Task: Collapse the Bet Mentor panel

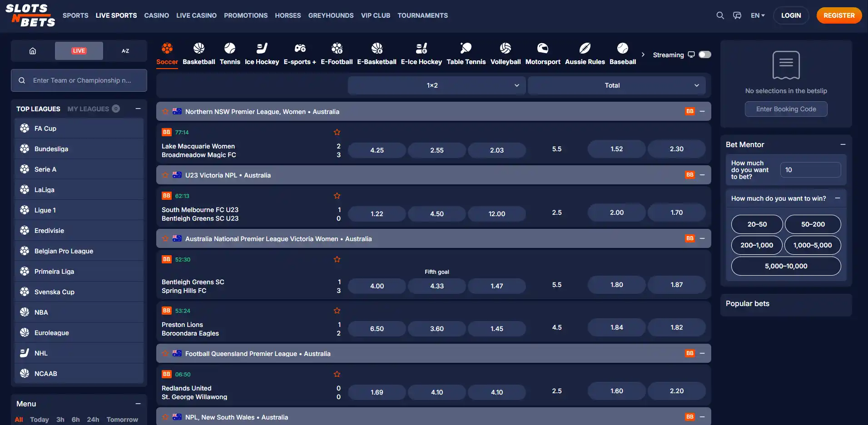Action: click(x=843, y=144)
